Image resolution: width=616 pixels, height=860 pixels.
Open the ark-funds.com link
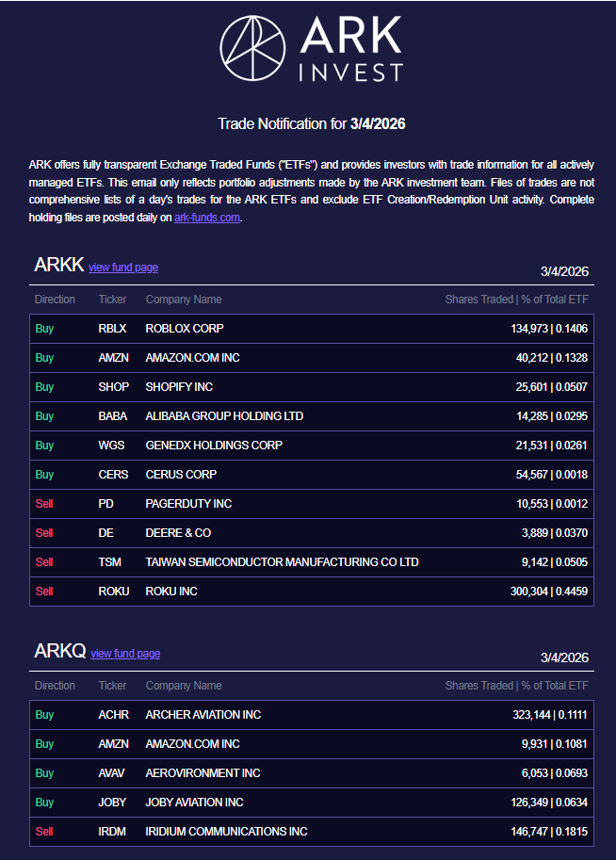pyautogui.click(x=207, y=218)
